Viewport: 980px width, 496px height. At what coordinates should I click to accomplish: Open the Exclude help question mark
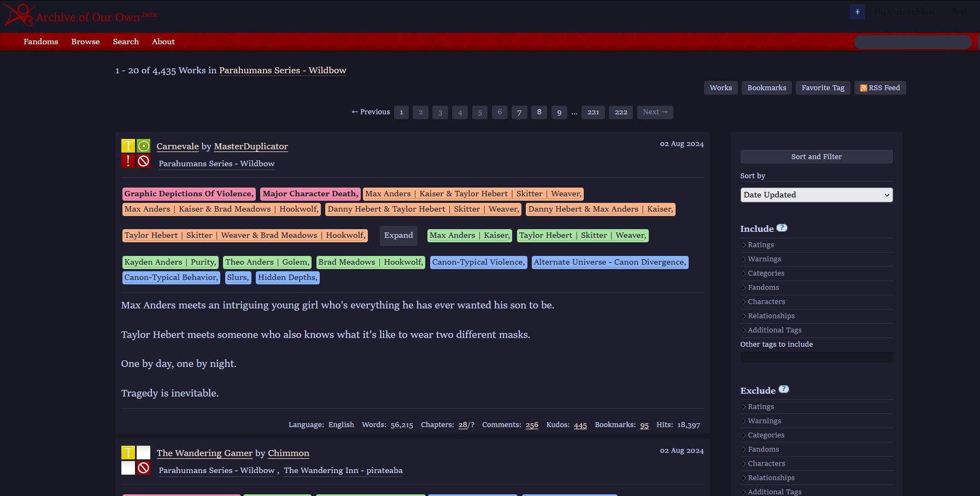point(784,389)
